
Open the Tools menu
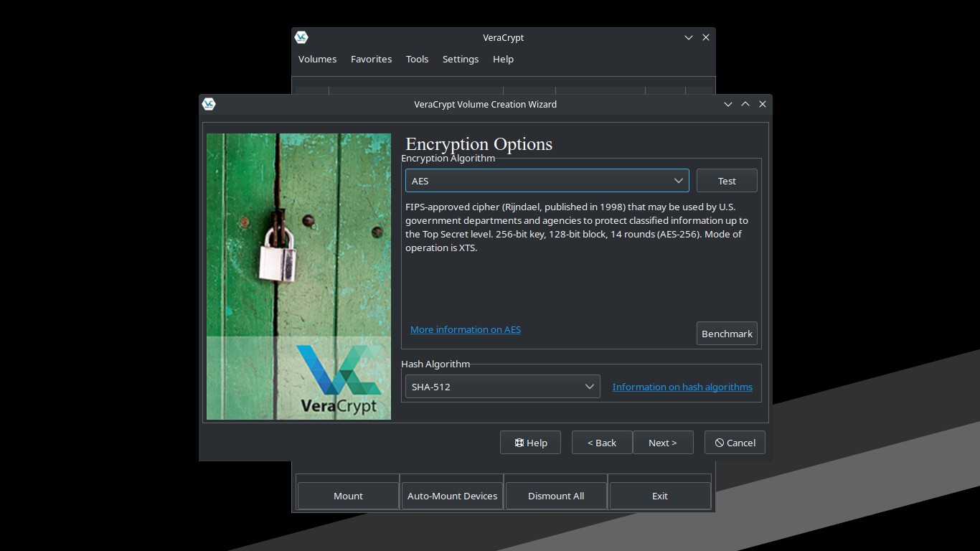pos(417,59)
